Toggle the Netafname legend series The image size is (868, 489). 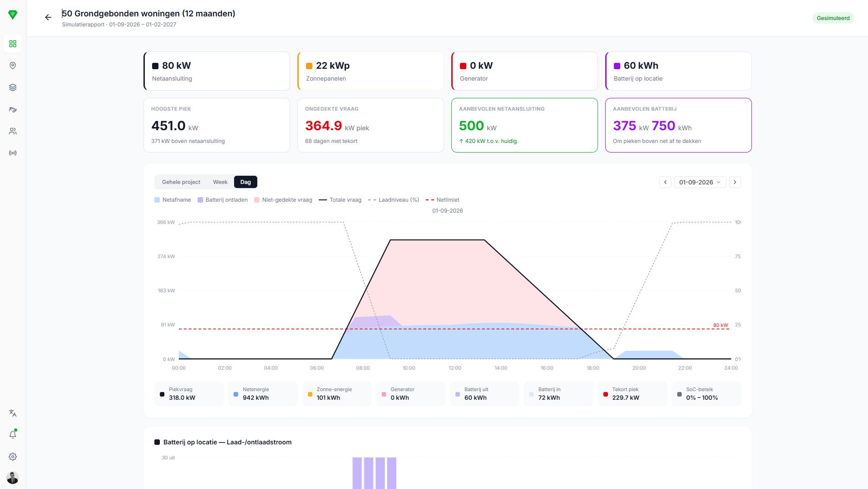(x=173, y=200)
